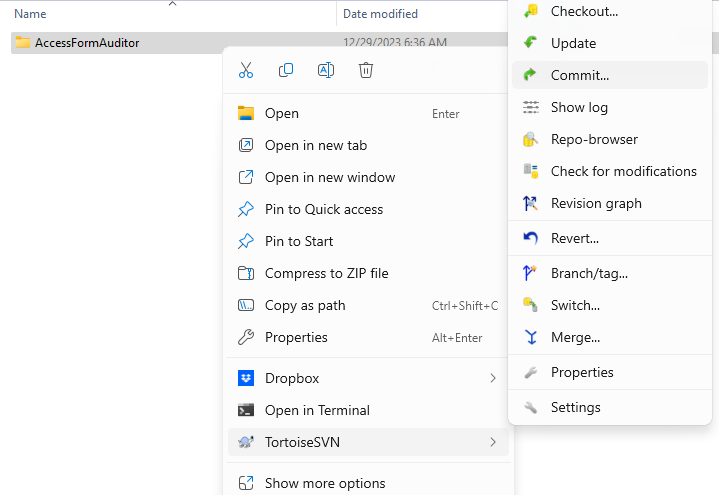Select Branch/tag from the submenu
This screenshot has height=495, width=719.
(610, 273)
